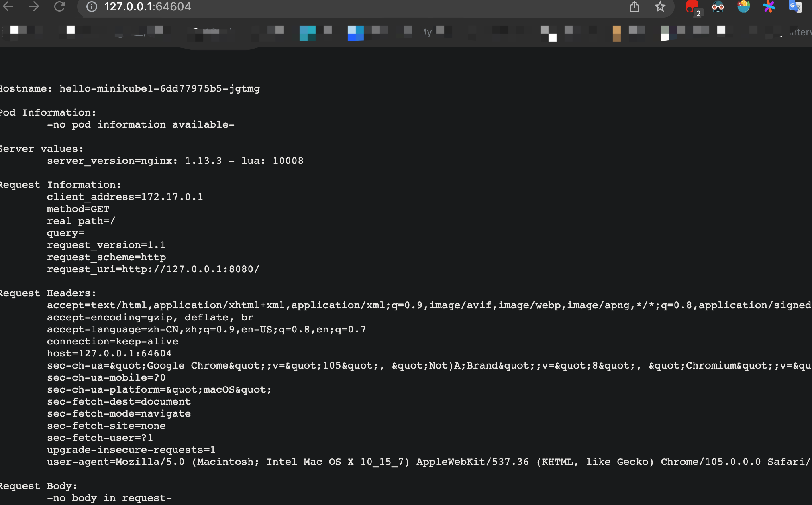The image size is (812, 505).
Task: Open red extension with badge 2
Action: click(692, 7)
